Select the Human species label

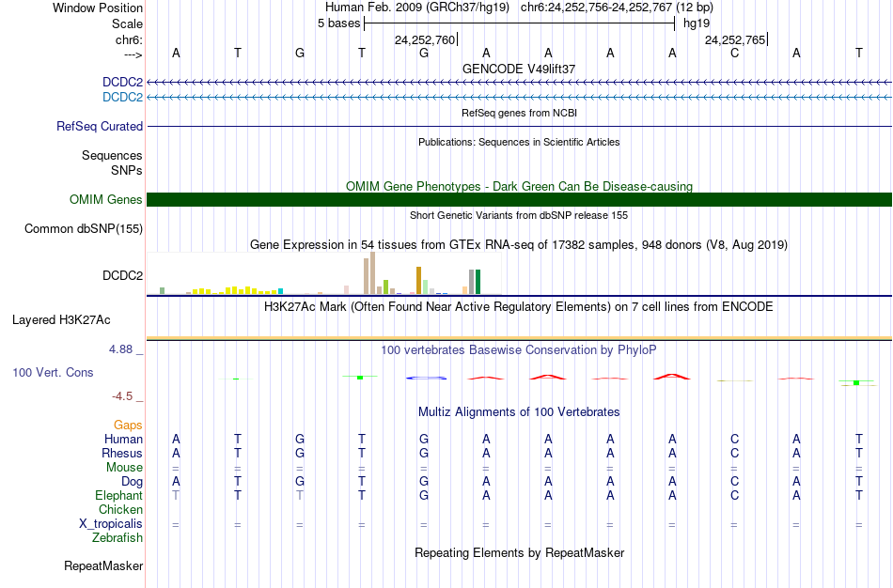[x=123, y=439]
